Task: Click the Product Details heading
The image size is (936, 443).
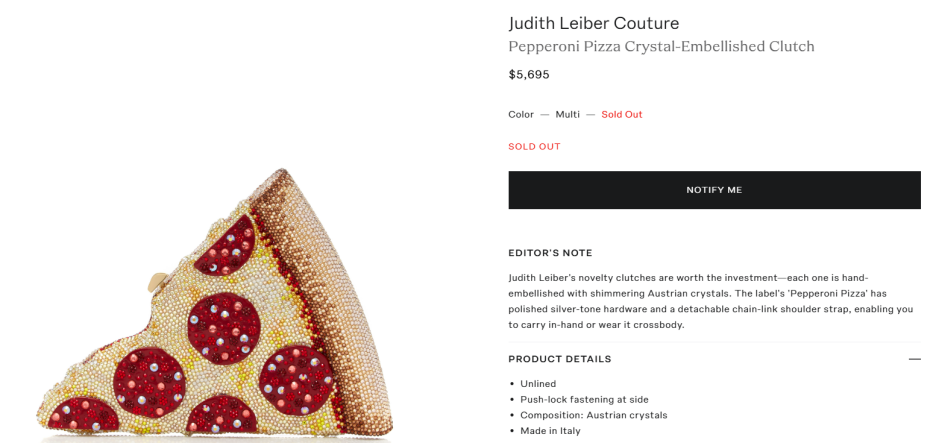Action: point(559,359)
